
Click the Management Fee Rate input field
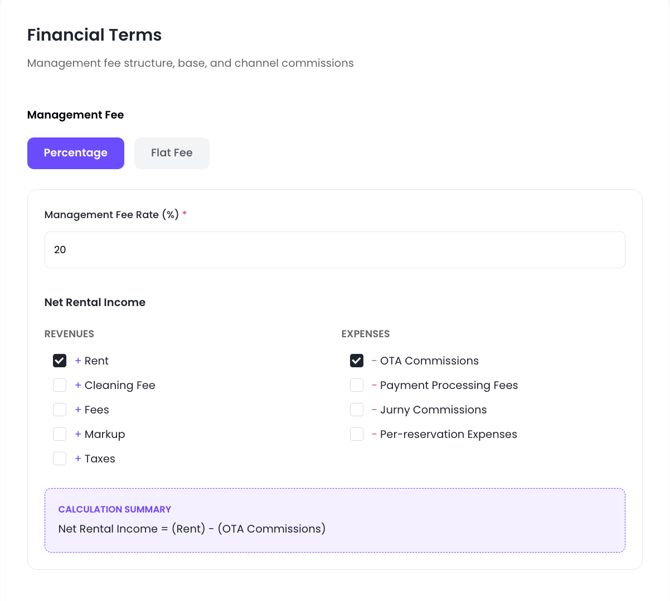[335, 250]
